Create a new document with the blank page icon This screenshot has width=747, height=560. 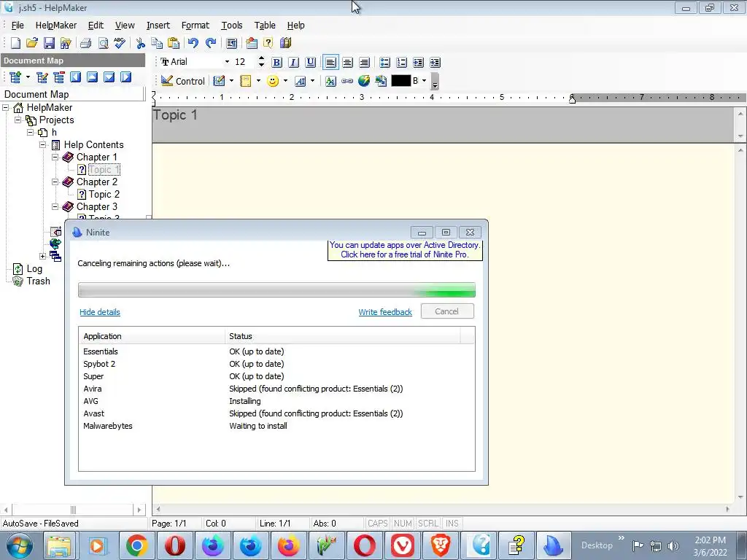pyautogui.click(x=15, y=43)
